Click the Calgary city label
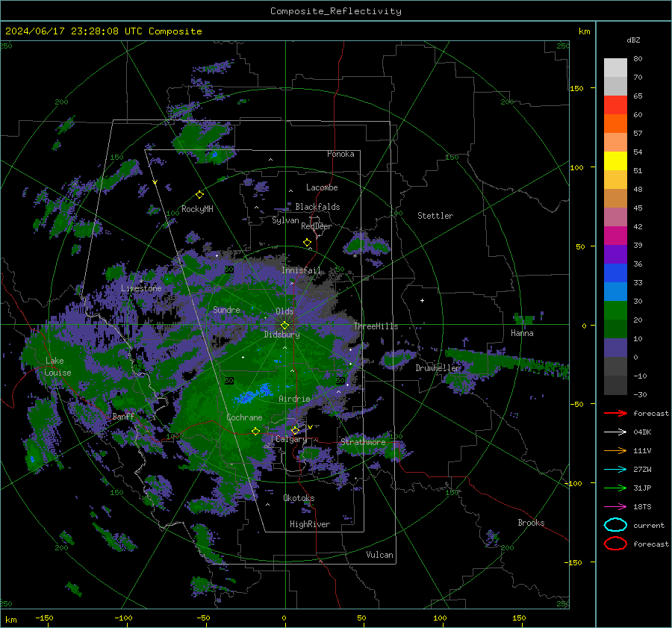Image resolution: width=672 pixels, height=628 pixels. (x=291, y=439)
